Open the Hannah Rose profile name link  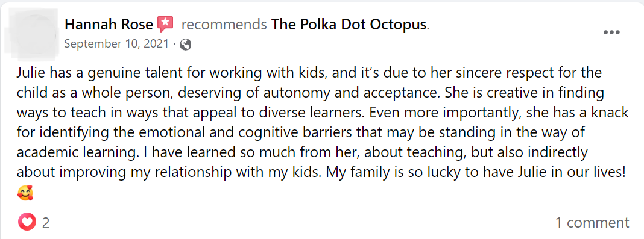(x=109, y=25)
